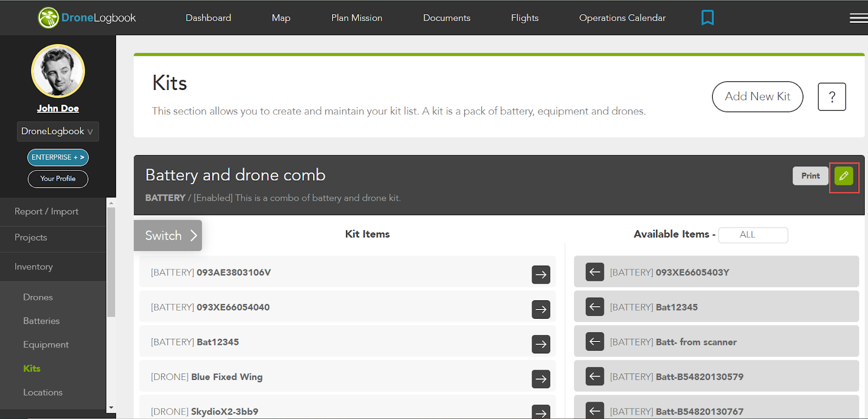Select Locations in the sidebar
Image resolution: width=868 pixels, height=419 pixels.
click(x=43, y=392)
